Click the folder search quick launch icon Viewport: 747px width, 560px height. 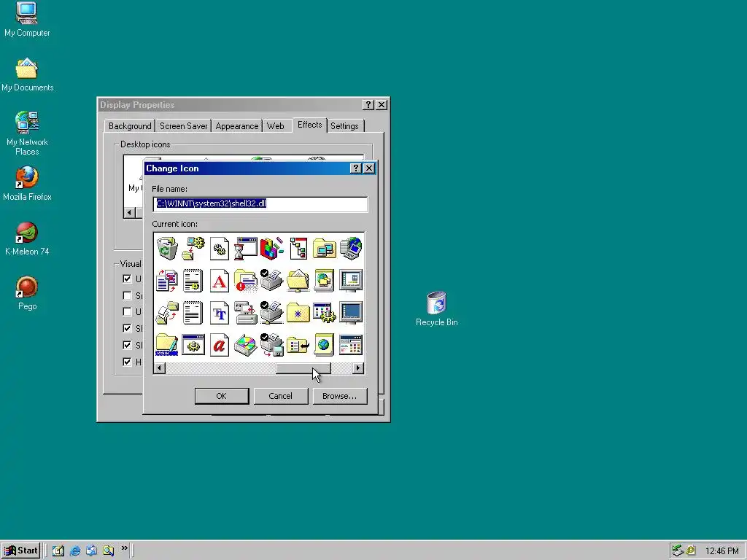click(x=108, y=551)
